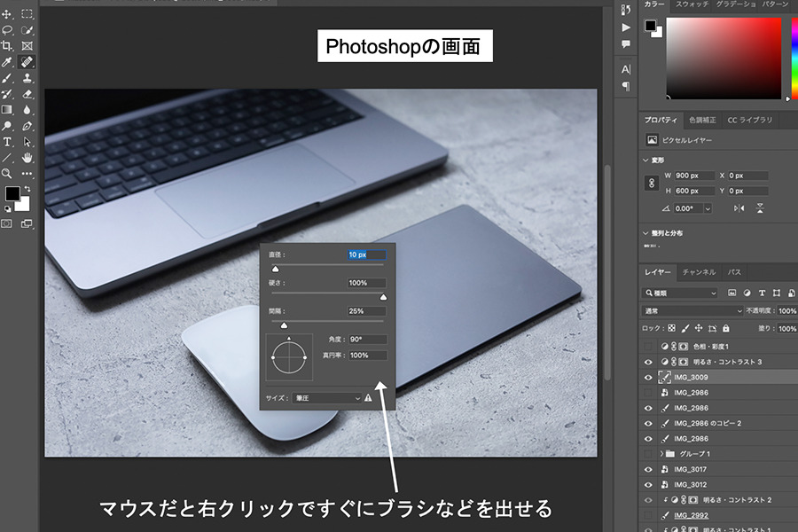The width and height of the screenshot is (798, 532).
Task: Select the Hand tool
Action: point(27,158)
